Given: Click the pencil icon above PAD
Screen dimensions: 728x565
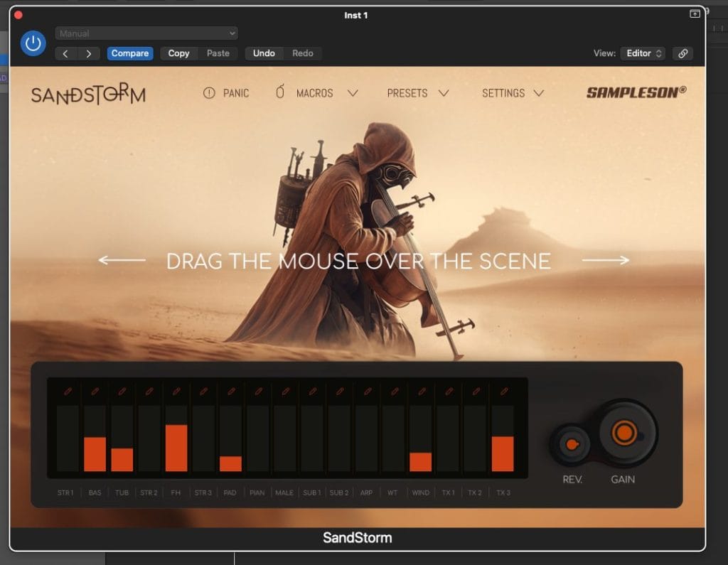Looking at the screenshot, I should click(231, 392).
